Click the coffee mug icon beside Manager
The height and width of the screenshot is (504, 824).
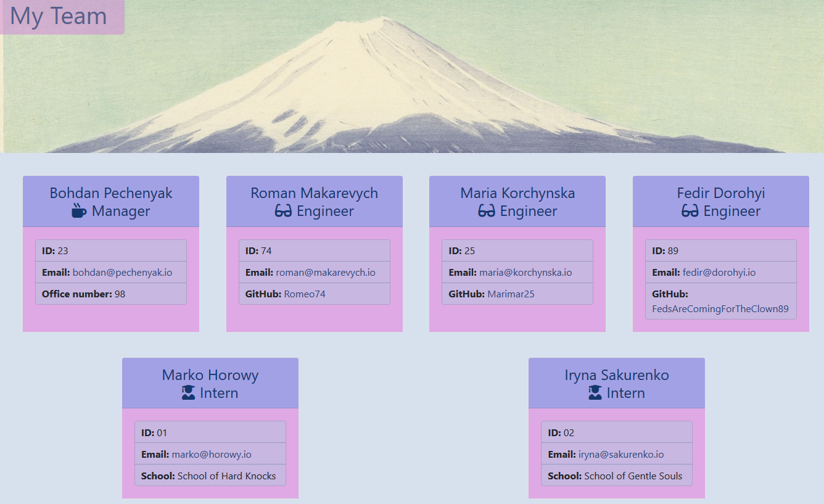[79, 211]
